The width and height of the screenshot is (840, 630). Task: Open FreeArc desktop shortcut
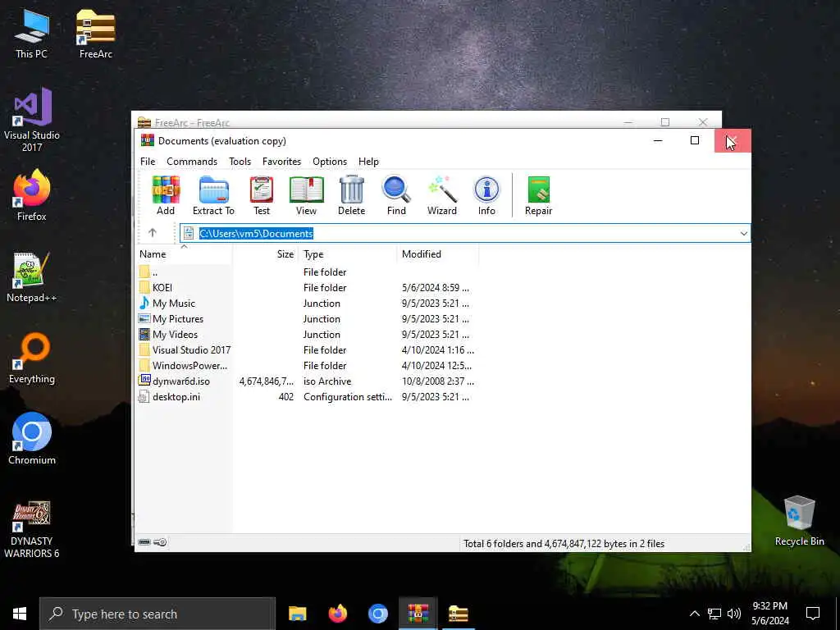tap(95, 34)
